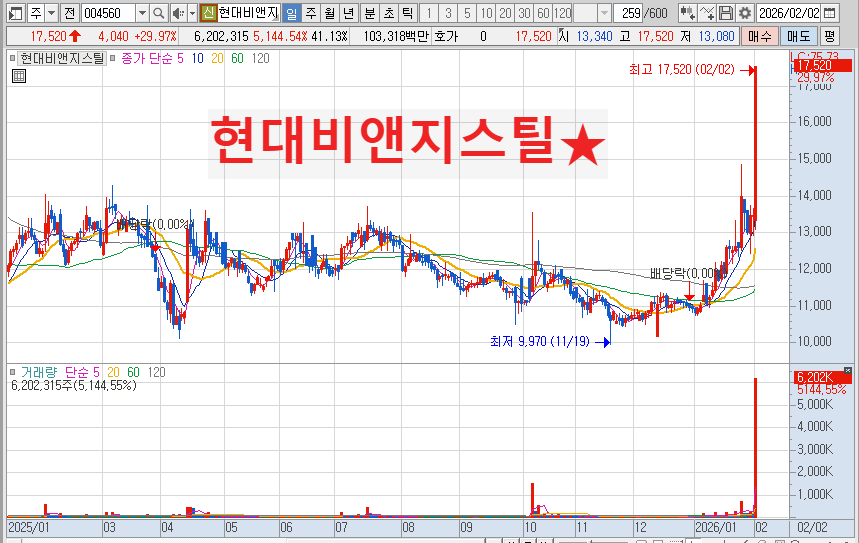Close the volume pane with its small x
This screenshot has width=859, height=543.
pos(848,370)
